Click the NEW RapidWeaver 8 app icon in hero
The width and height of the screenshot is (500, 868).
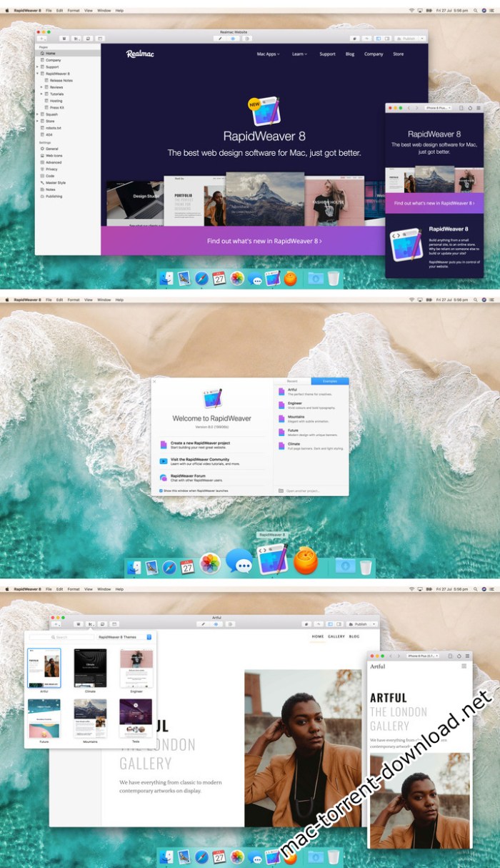coord(264,112)
